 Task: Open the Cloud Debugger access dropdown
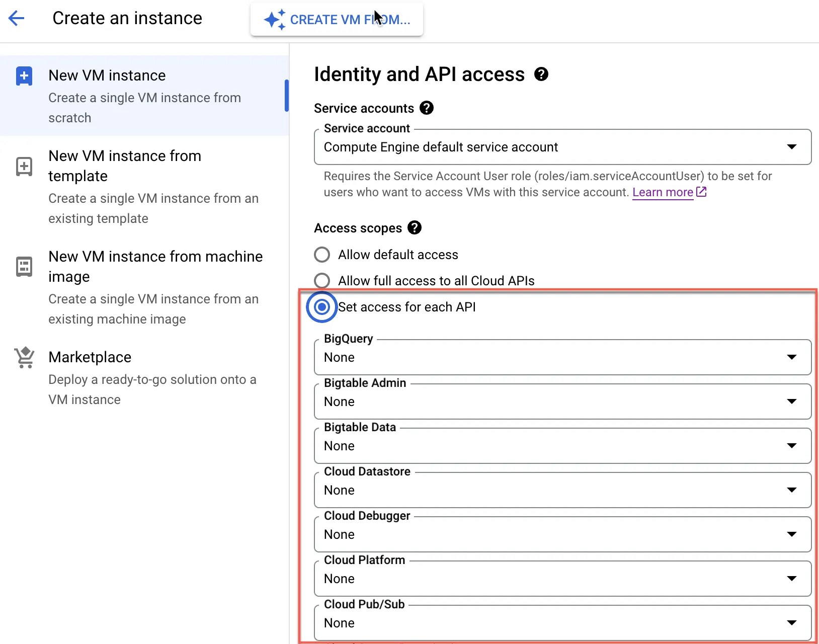click(x=562, y=534)
